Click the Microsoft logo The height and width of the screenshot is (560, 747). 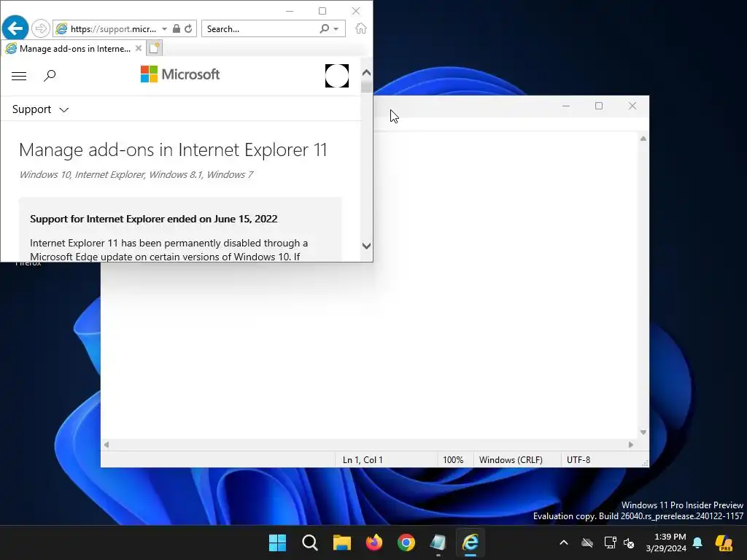(180, 74)
